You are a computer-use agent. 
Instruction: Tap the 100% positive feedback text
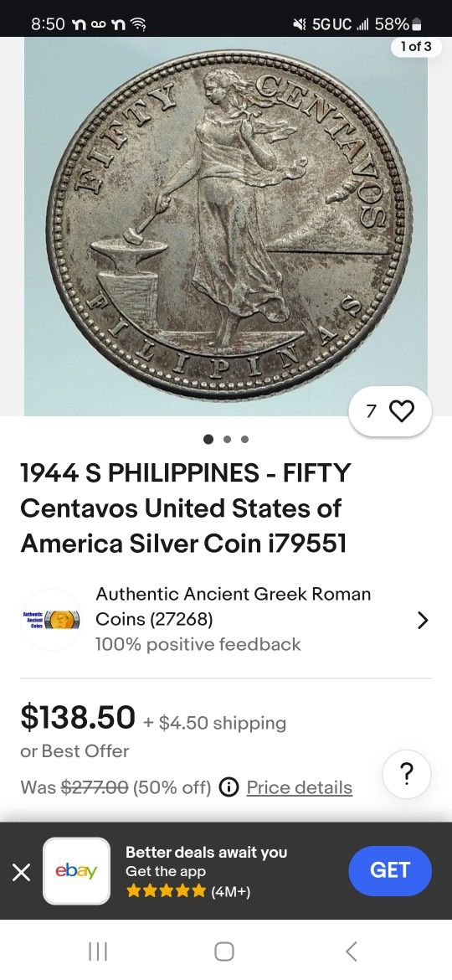click(198, 644)
